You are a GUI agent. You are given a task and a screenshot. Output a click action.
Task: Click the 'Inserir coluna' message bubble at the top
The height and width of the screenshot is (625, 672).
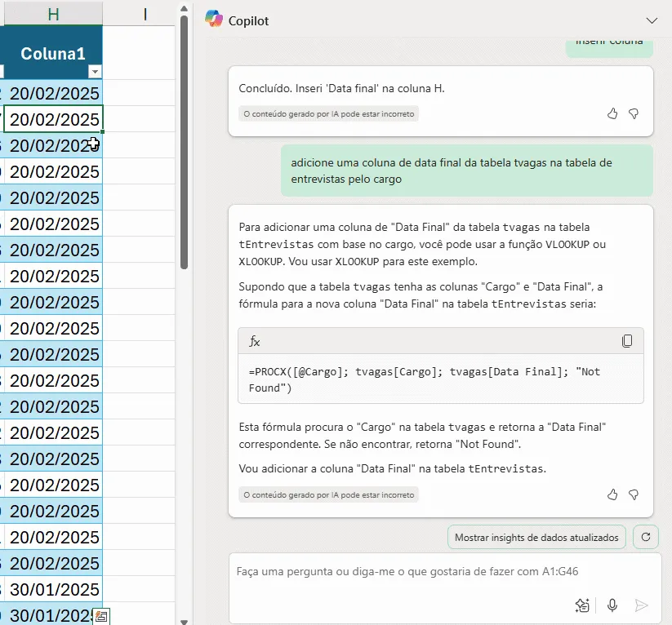tap(609, 48)
